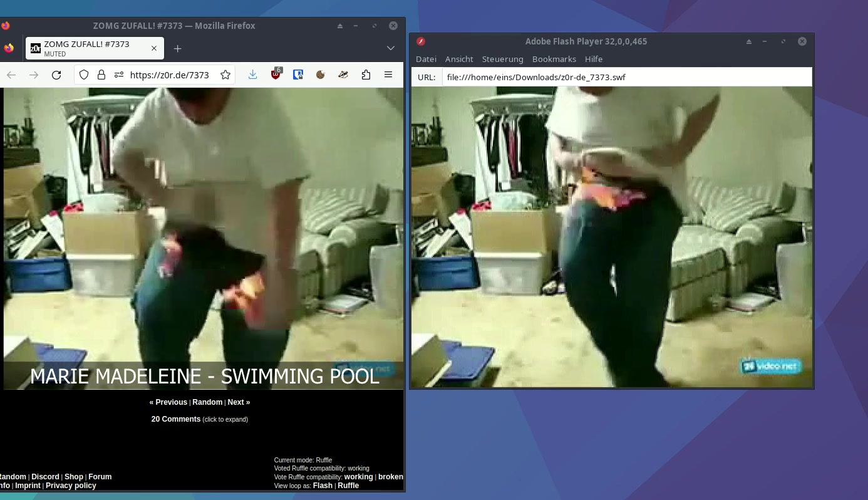Screen dimensions: 868x500
Task: Vote Ruffle compatibility as broken
Action: [x=391, y=476]
